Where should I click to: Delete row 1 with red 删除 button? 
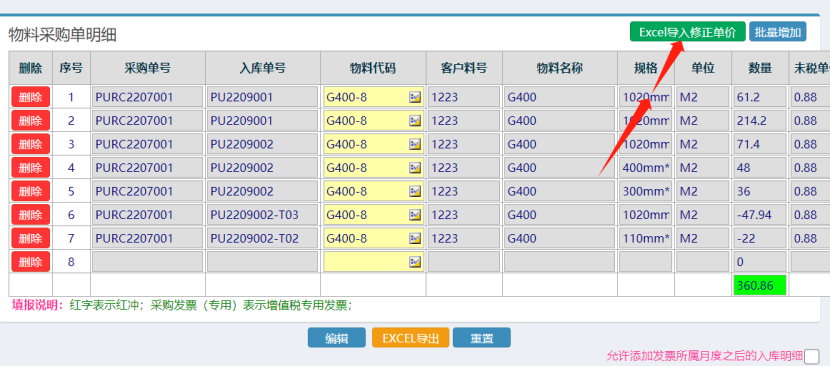click(x=30, y=97)
